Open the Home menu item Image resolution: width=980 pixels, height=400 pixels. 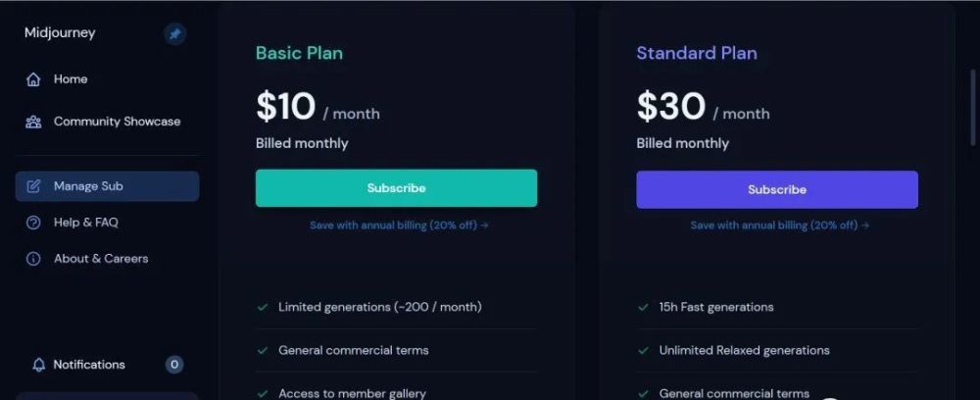70,79
